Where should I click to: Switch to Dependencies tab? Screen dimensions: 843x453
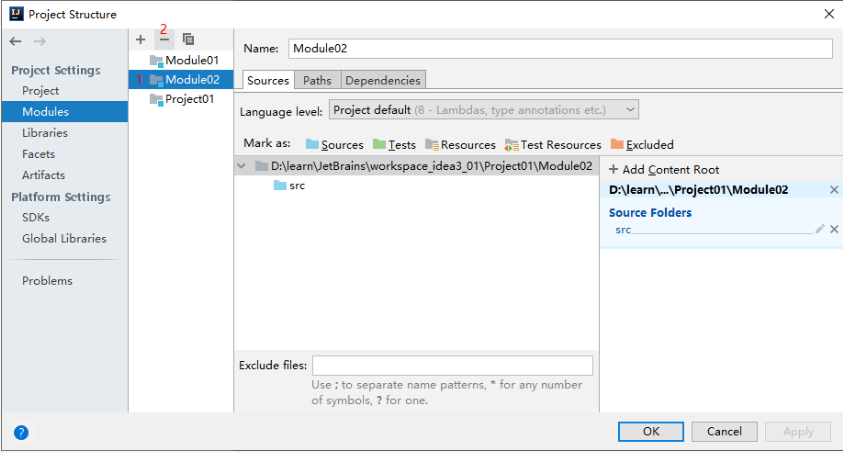point(383,81)
